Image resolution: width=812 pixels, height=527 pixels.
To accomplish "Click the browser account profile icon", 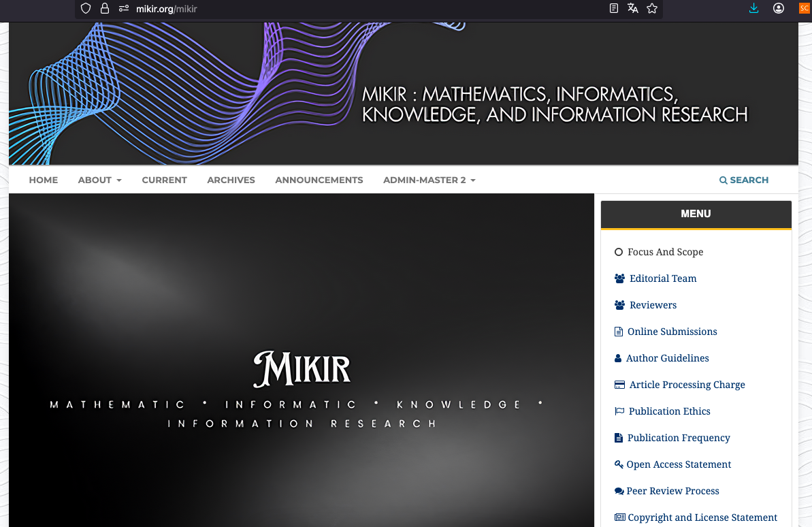I will coord(779,9).
